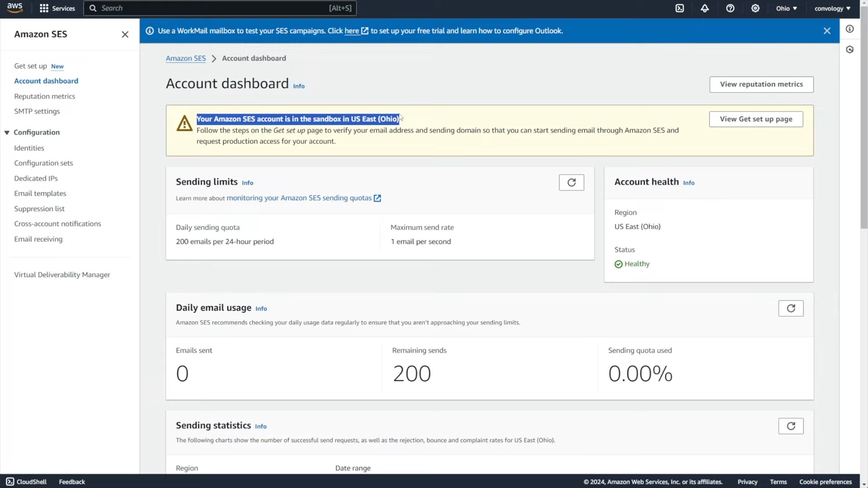The height and width of the screenshot is (488, 868).
Task: Open the convology account dropdown
Action: point(832,8)
